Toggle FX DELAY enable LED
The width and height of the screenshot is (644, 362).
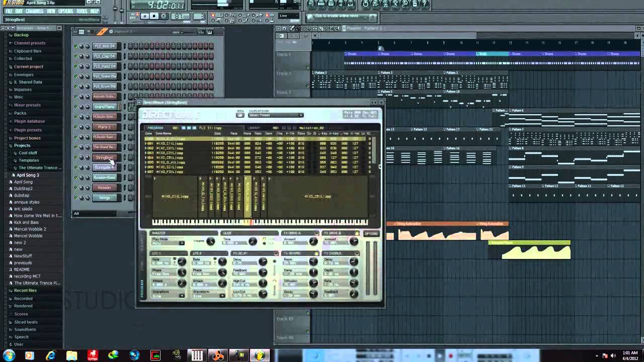tap(275, 253)
